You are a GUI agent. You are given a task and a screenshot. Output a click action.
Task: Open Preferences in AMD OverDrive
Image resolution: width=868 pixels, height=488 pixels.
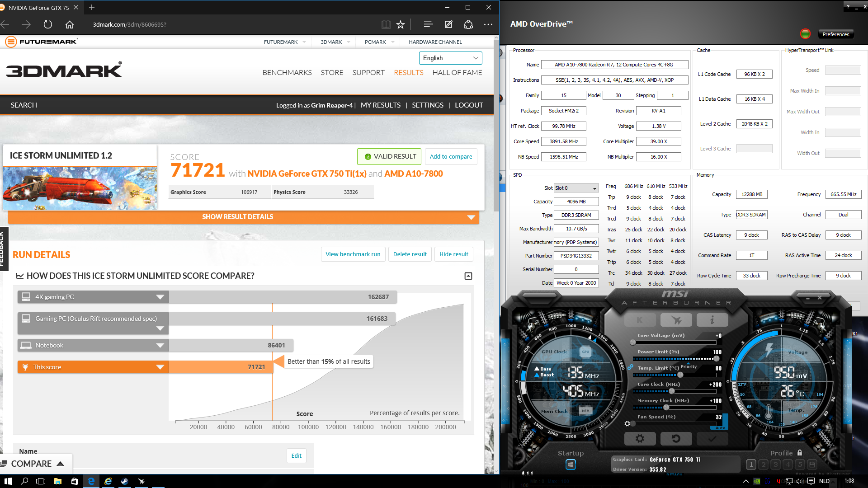[x=835, y=34]
